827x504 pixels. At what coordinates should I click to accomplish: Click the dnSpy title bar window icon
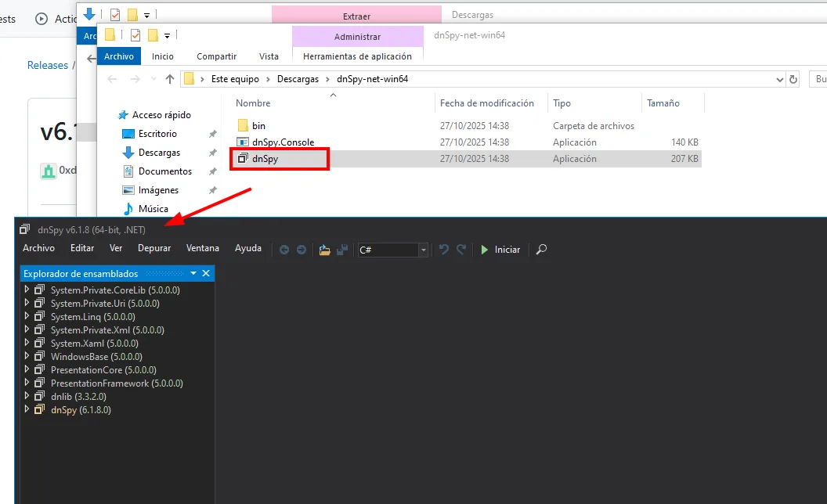click(x=24, y=229)
